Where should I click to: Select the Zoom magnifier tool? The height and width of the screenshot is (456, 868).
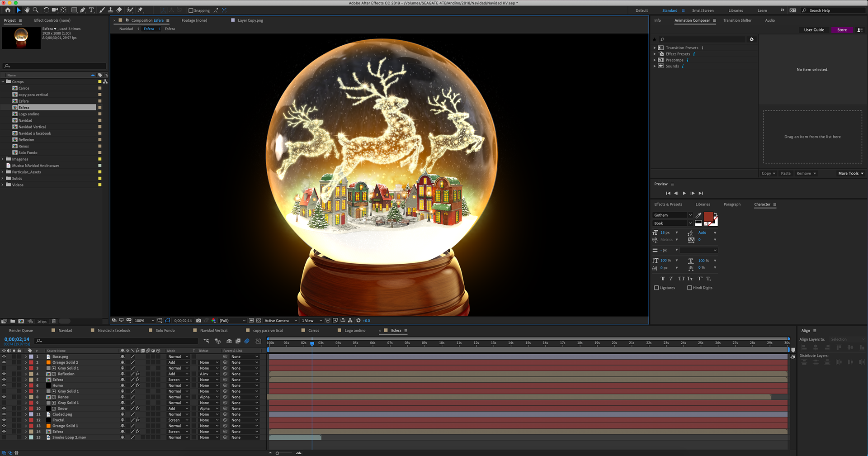pos(35,10)
